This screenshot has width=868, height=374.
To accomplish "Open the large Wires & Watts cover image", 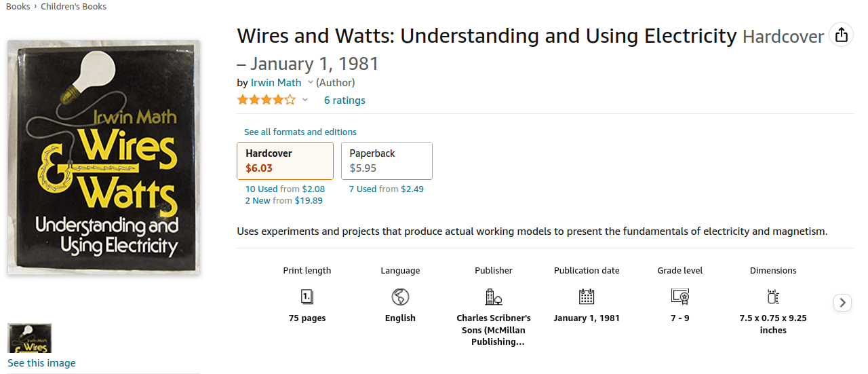I will pos(104,157).
